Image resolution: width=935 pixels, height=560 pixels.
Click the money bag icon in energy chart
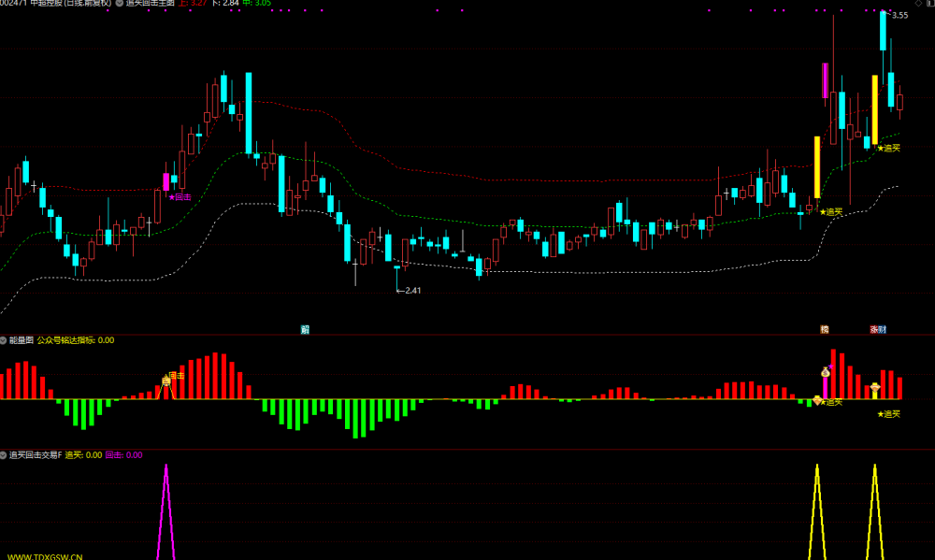pyautogui.click(x=826, y=372)
